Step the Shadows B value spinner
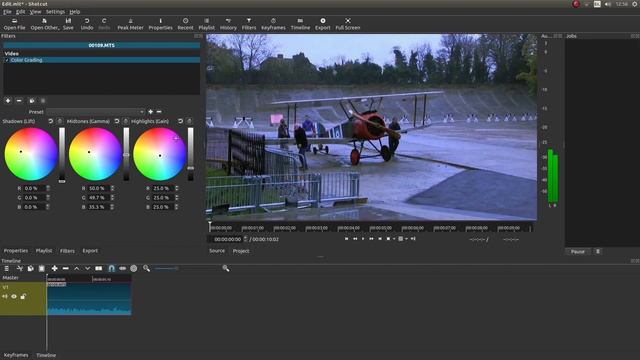The height and width of the screenshot is (360, 640). tap(48, 207)
